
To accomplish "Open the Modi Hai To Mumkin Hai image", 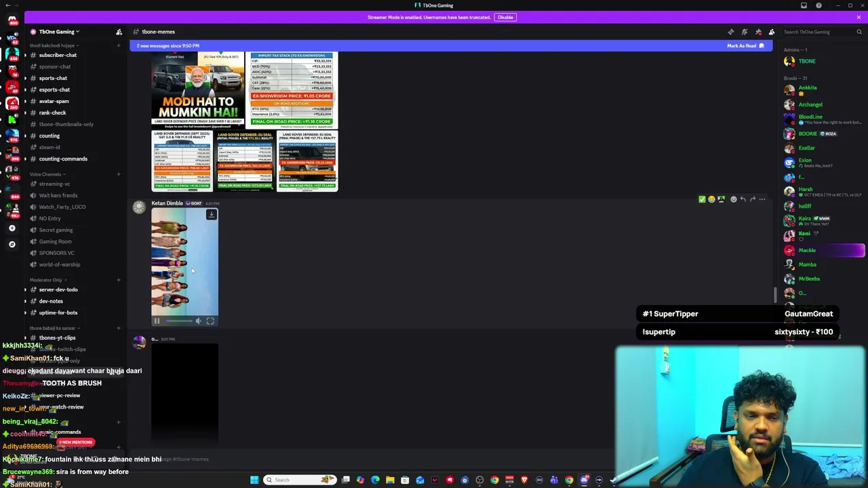I will click(198, 90).
